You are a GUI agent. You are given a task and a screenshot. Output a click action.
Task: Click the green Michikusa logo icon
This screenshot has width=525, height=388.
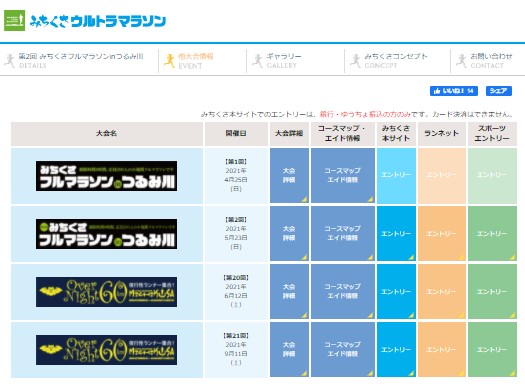(x=14, y=20)
